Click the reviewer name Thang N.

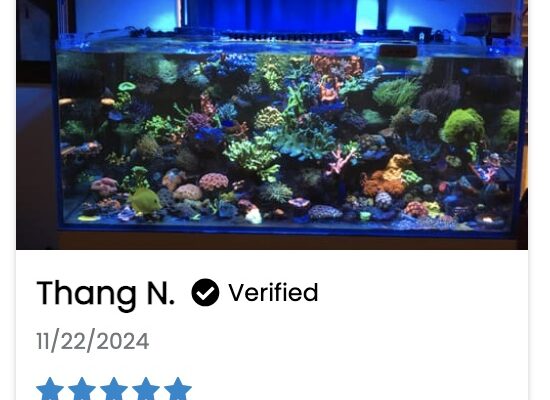tap(105, 293)
